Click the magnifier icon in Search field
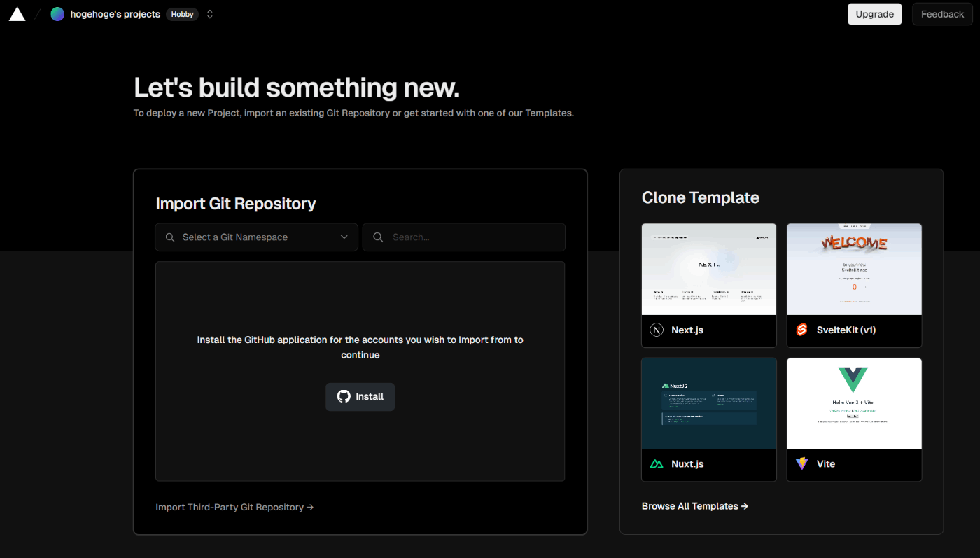This screenshot has width=980, height=558. [x=378, y=237]
